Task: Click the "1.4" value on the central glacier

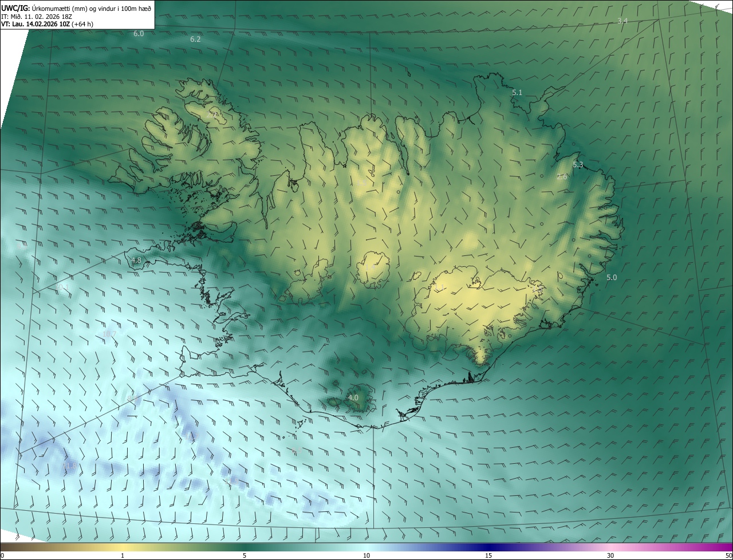Action: [x=370, y=267]
